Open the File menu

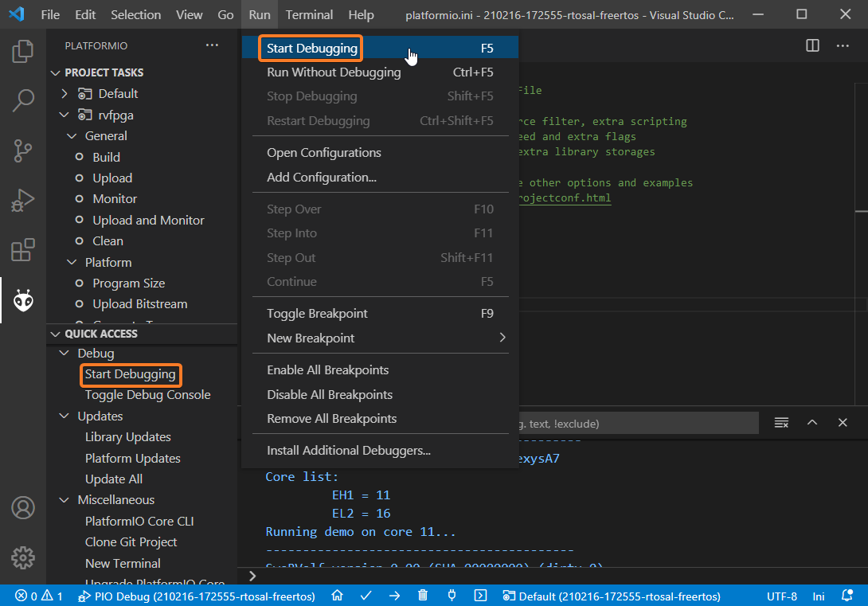[x=50, y=15]
